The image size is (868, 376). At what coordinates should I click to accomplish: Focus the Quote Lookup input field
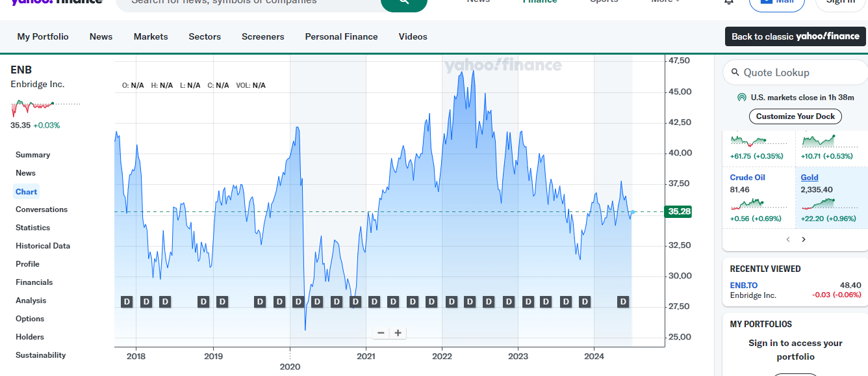(x=795, y=73)
